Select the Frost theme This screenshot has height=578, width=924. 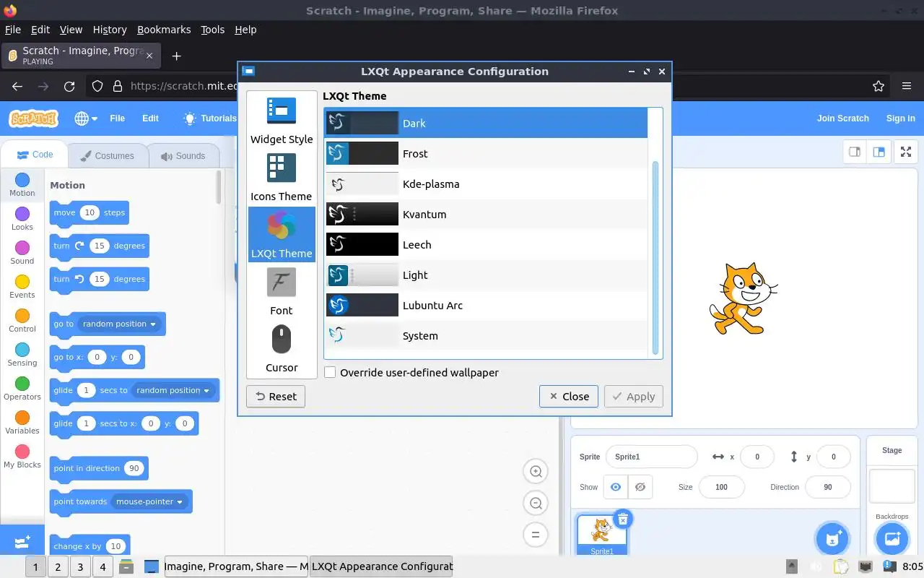(486, 153)
